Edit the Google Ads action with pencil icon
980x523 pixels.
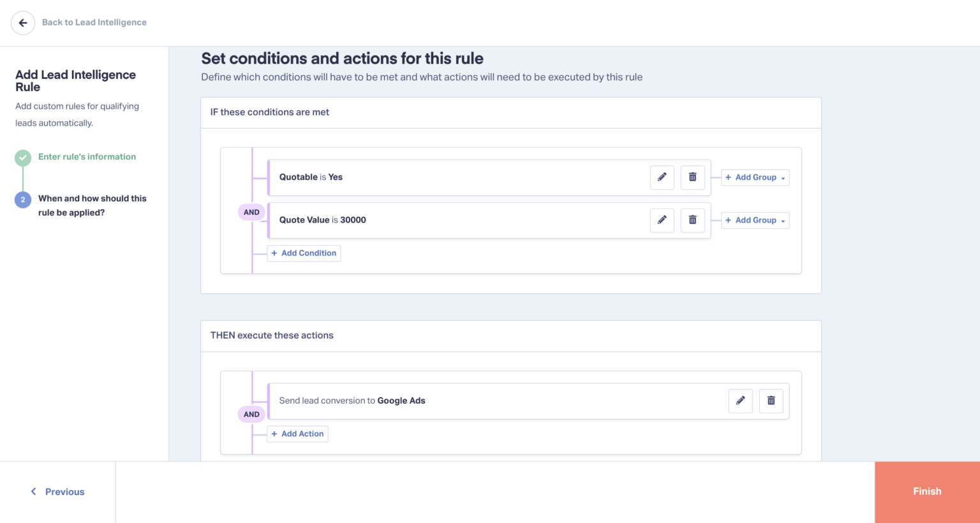point(740,401)
